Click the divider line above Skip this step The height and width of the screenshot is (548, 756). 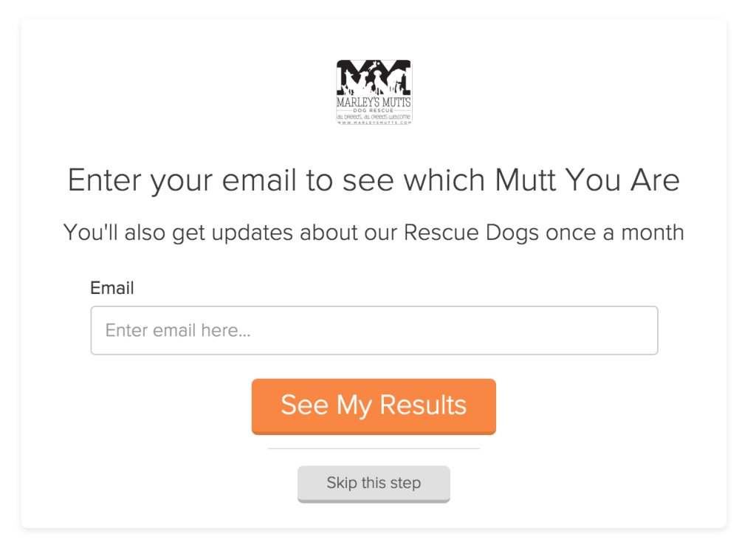(374, 448)
